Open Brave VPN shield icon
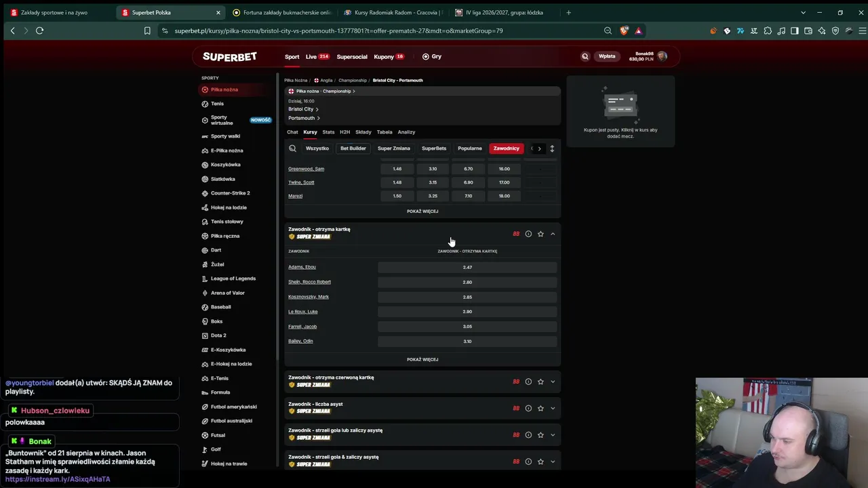The width and height of the screenshot is (868, 488). click(835, 30)
